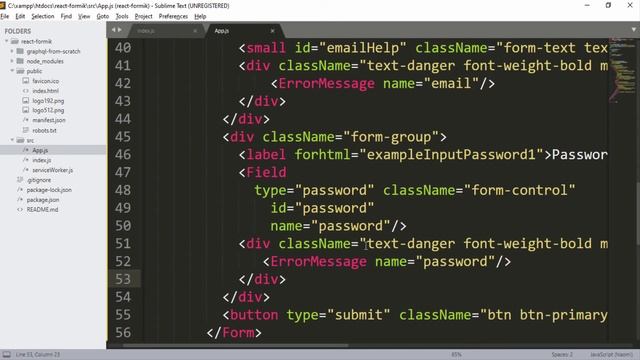Image resolution: width=640 pixels, height=360 pixels.
Task: Click the FOLDERS sidebar heading
Action: [18, 31]
